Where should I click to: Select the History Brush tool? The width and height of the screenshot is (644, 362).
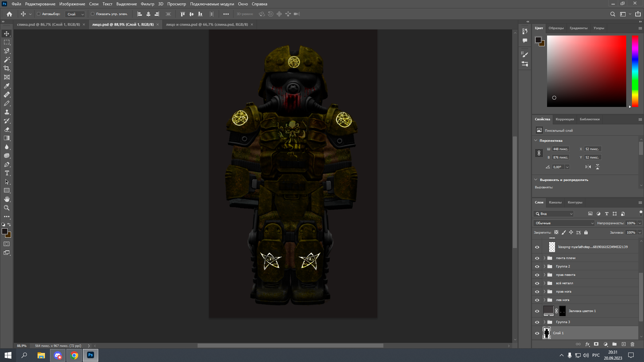point(7,121)
